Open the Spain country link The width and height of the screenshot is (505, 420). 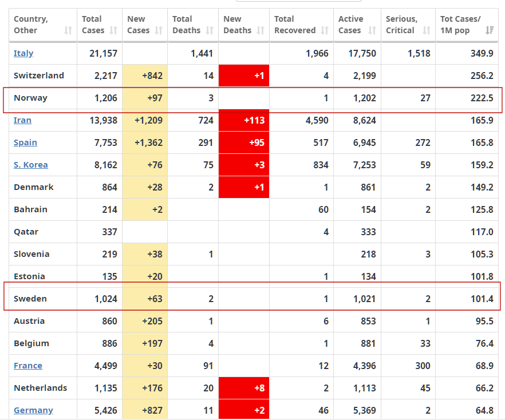pyautogui.click(x=25, y=142)
